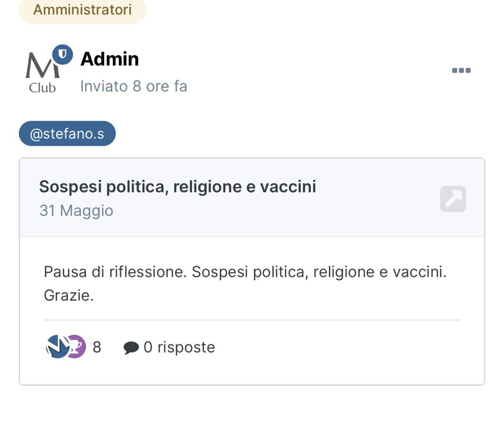Click the speech bubble replies icon
The height and width of the screenshot is (429, 504).
point(131,348)
